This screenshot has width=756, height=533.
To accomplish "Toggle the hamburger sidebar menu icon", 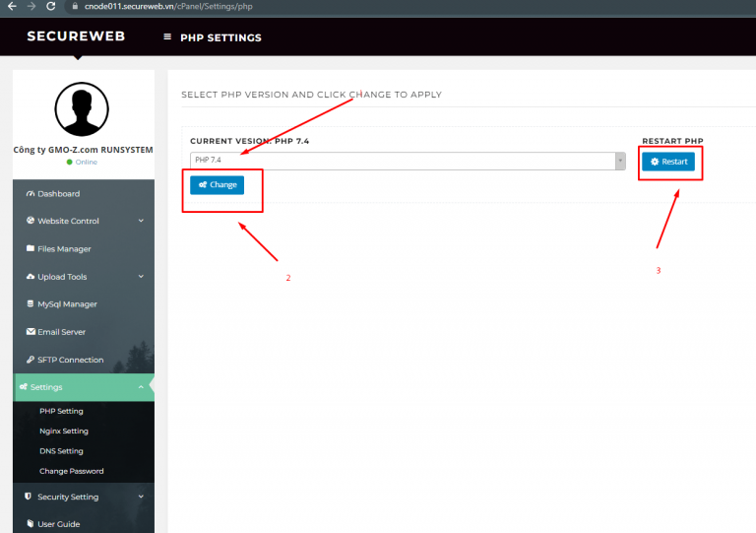I will [167, 36].
